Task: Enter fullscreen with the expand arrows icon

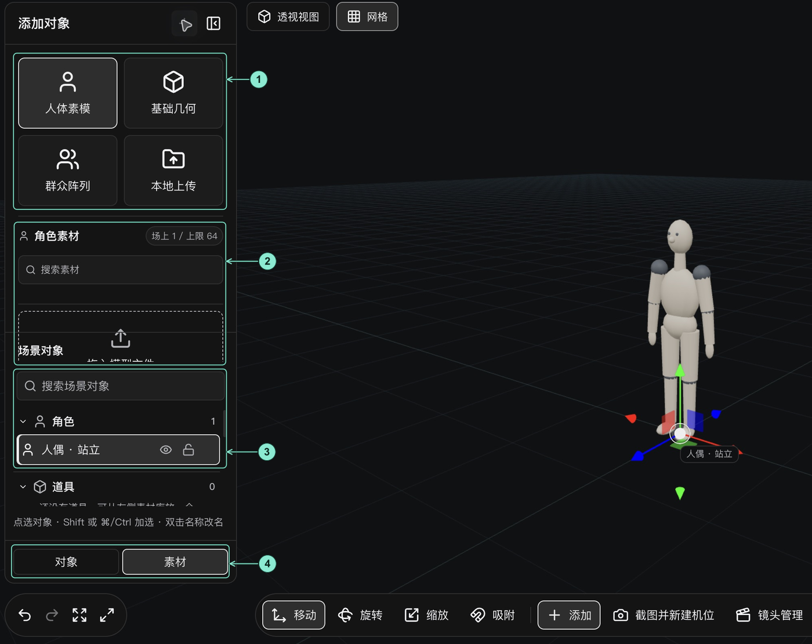Action: (x=107, y=615)
